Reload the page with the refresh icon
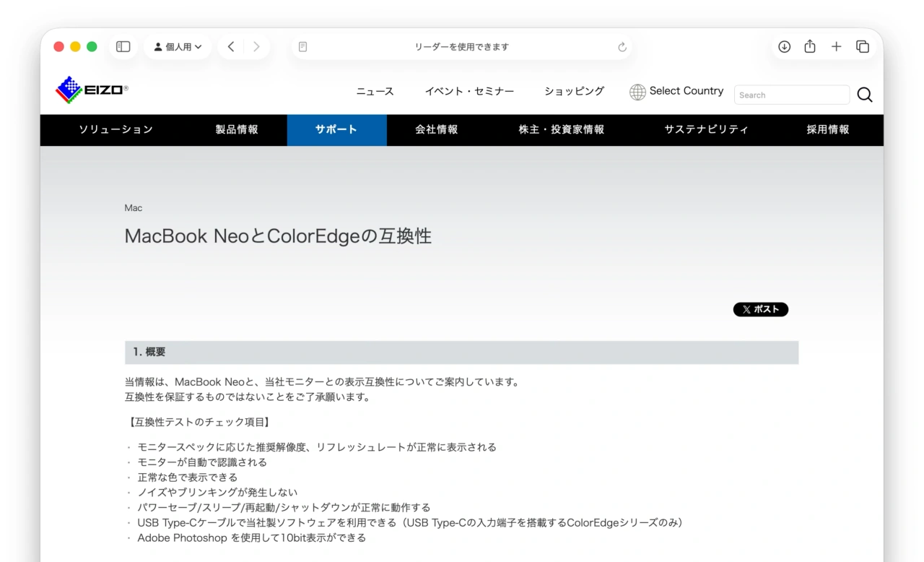Viewport: 924px width, 562px height. 622,47
